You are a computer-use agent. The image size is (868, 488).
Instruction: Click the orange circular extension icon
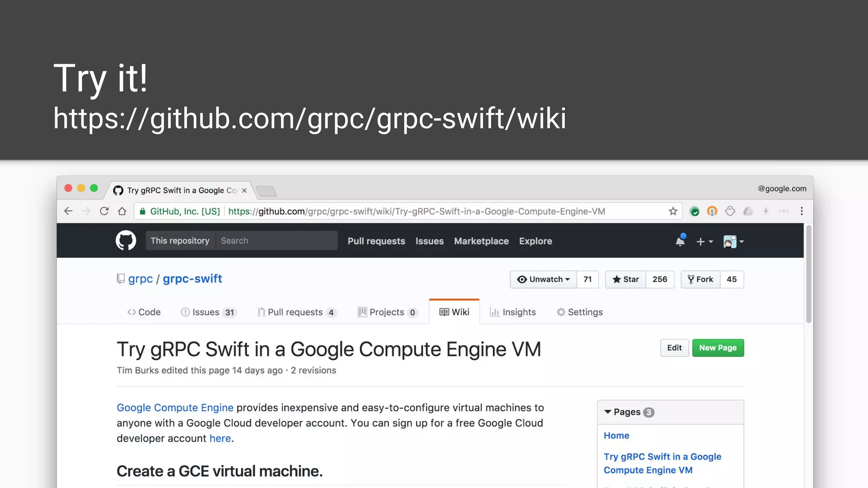coord(712,211)
